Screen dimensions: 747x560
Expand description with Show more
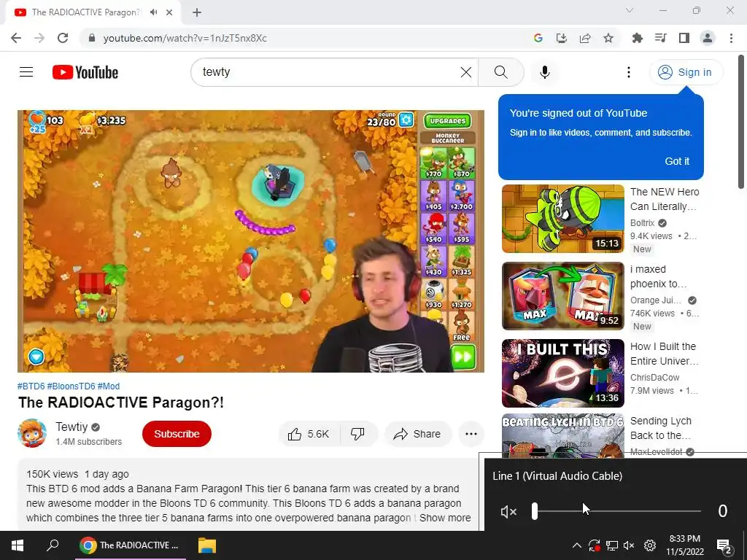(445, 518)
